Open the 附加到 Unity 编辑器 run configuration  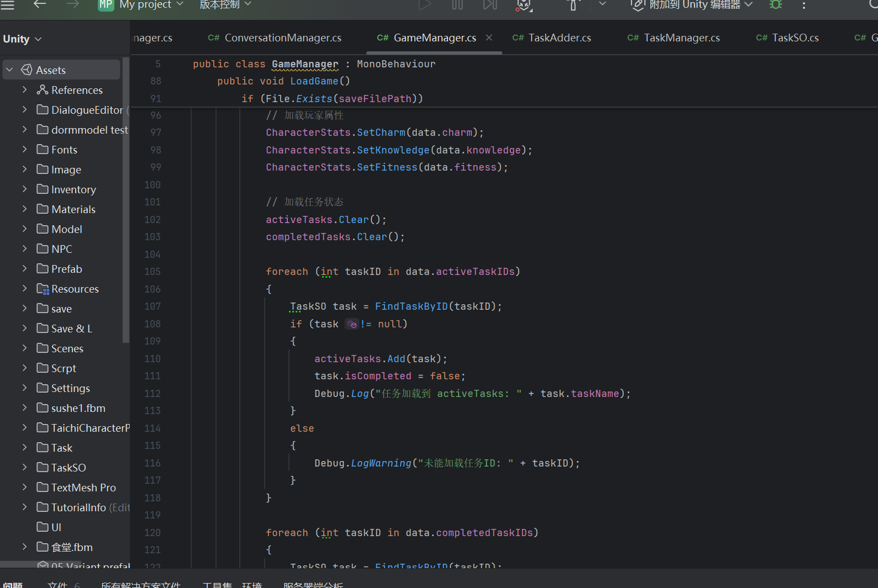(x=695, y=5)
